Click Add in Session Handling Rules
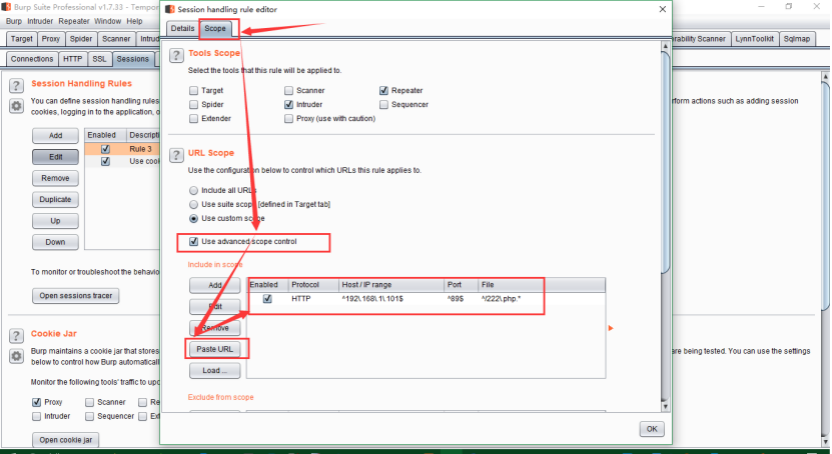This screenshot has width=832, height=454. coord(55,136)
